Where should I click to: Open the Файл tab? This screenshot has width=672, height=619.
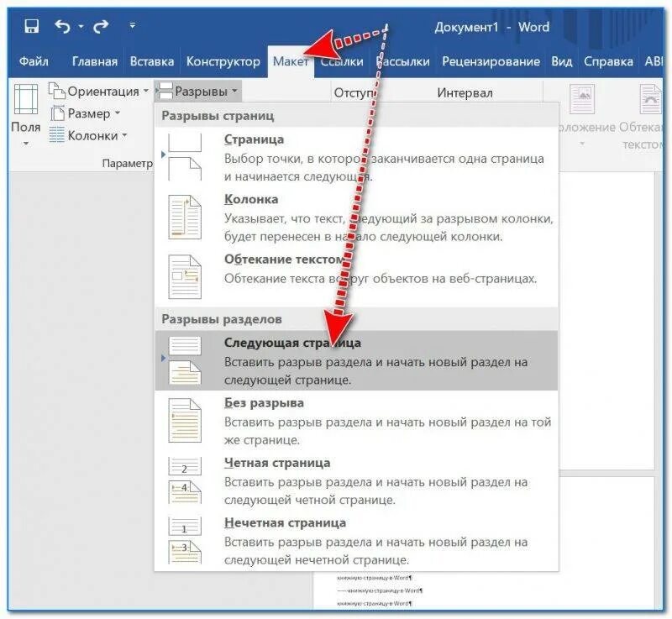coord(34,61)
